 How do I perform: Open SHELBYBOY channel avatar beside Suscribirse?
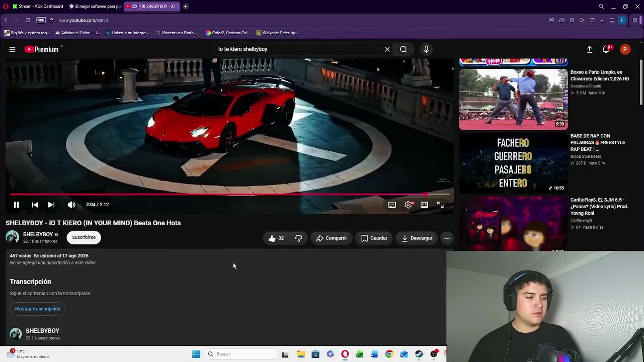12,237
